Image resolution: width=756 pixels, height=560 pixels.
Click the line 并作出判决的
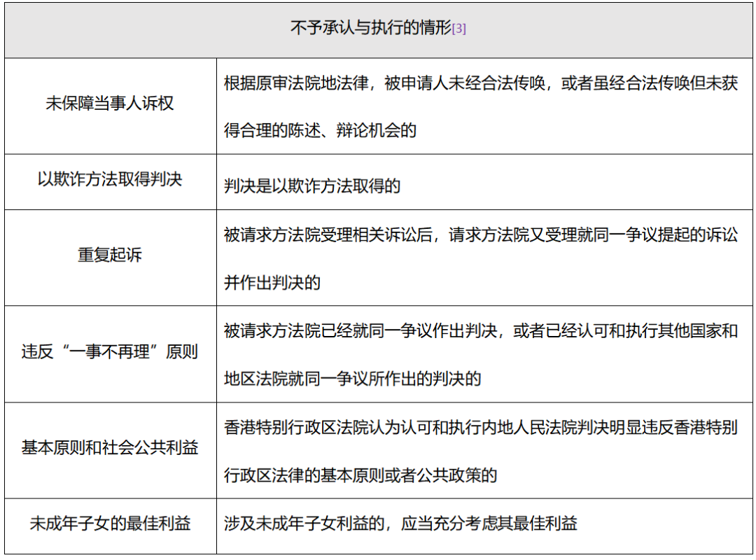point(272,282)
